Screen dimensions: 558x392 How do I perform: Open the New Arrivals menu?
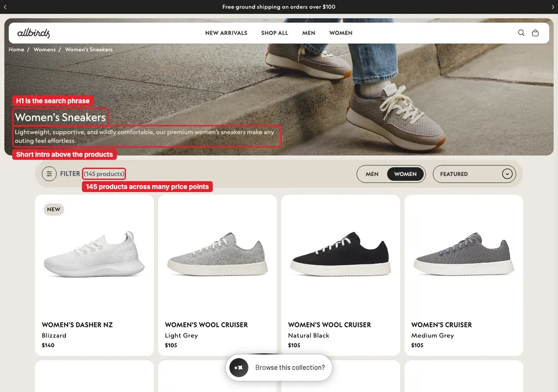point(227,33)
